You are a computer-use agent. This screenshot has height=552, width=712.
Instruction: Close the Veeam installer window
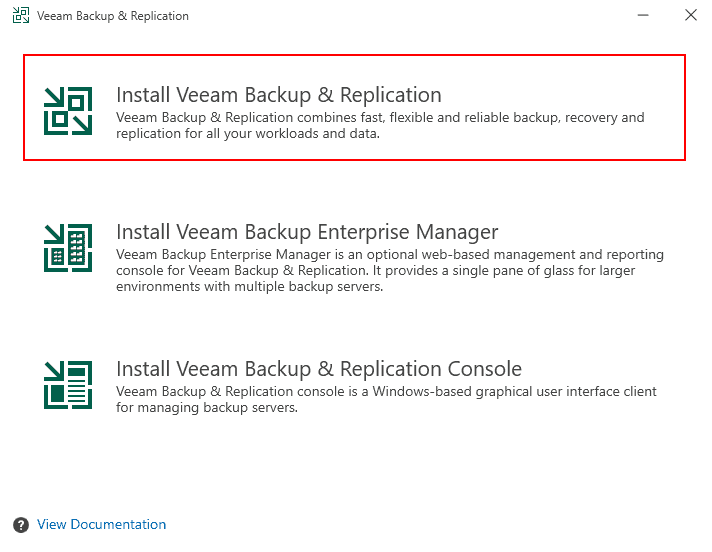point(690,16)
